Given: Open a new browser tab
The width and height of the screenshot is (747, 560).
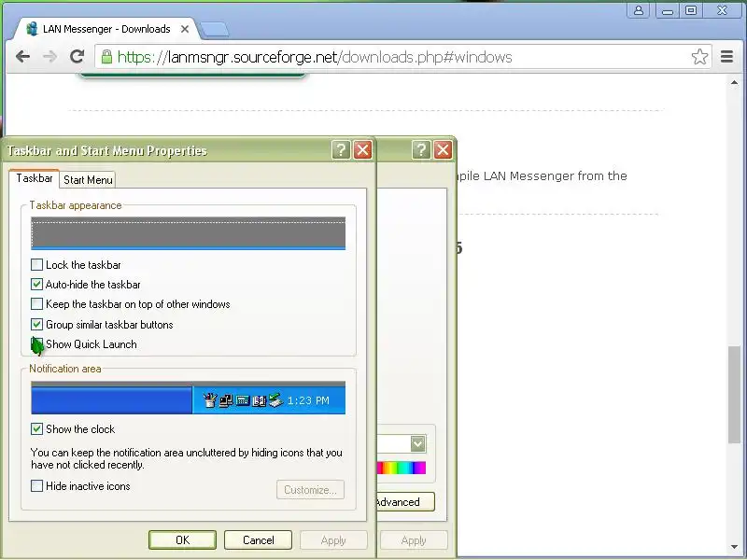Looking at the screenshot, I should point(214,30).
